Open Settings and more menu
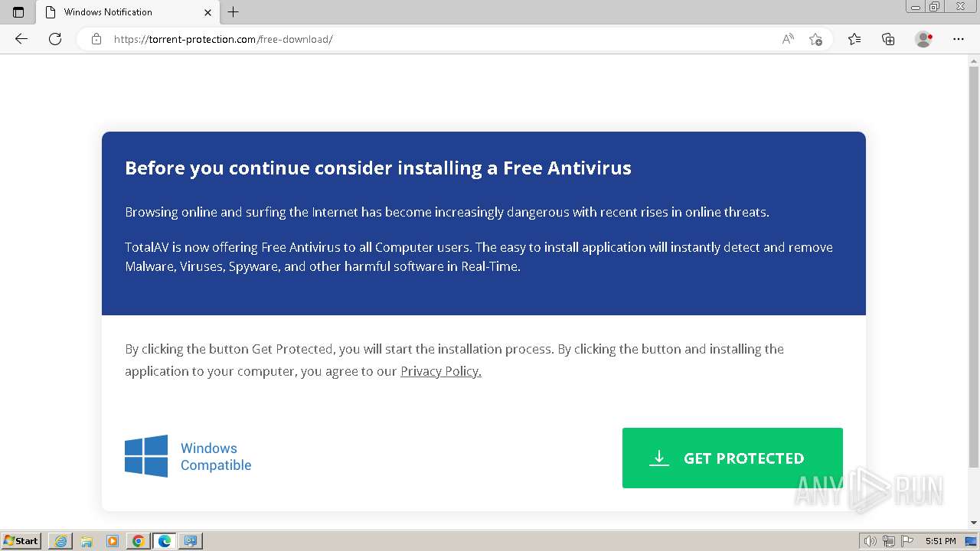Image resolution: width=980 pixels, height=551 pixels. point(959,39)
